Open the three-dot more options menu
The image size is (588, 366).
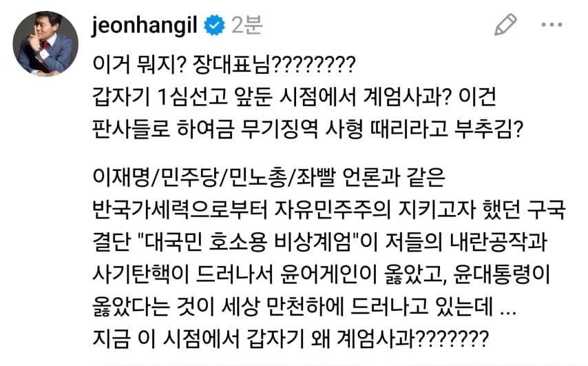click(x=552, y=25)
